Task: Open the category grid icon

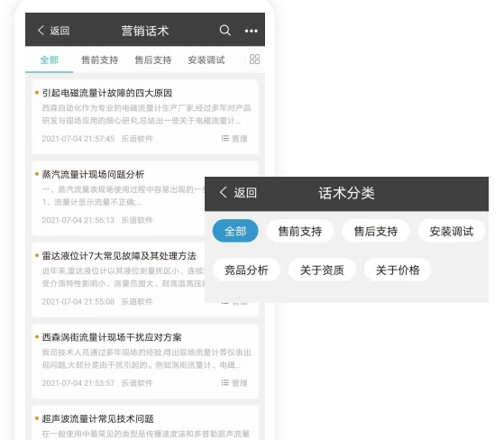Action: pos(254,60)
